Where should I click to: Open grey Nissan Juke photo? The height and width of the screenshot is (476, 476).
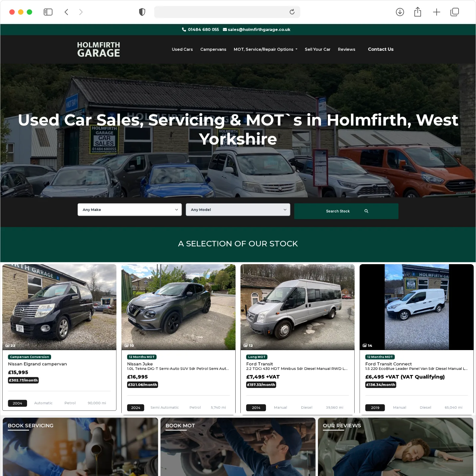coord(178,307)
